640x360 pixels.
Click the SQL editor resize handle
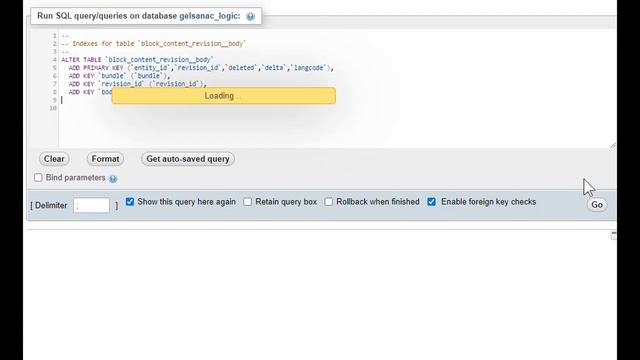click(x=613, y=145)
